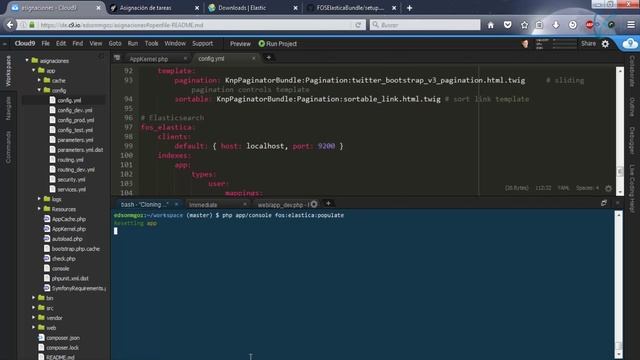
Task: Expand the src folder
Action: click(x=33, y=308)
